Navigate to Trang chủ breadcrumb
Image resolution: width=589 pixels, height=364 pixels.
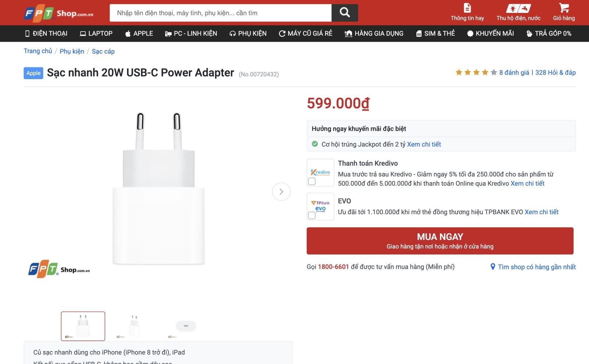pos(37,51)
